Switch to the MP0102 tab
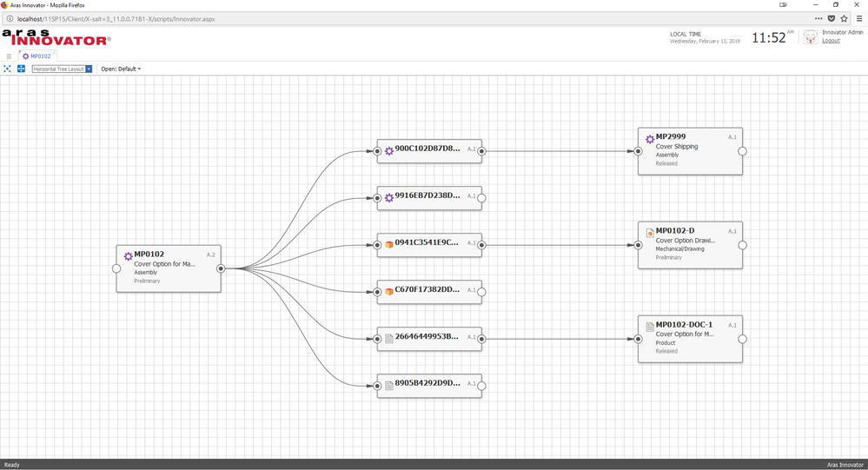This screenshot has width=868, height=470. (x=39, y=56)
